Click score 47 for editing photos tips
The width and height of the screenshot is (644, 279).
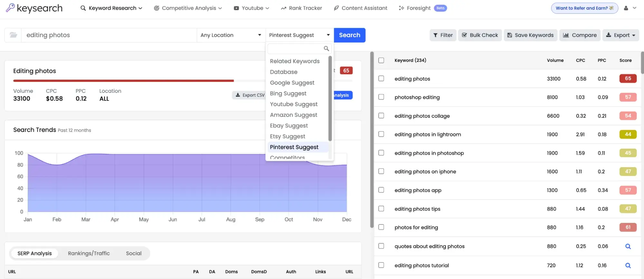pyautogui.click(x=628, y=209)
